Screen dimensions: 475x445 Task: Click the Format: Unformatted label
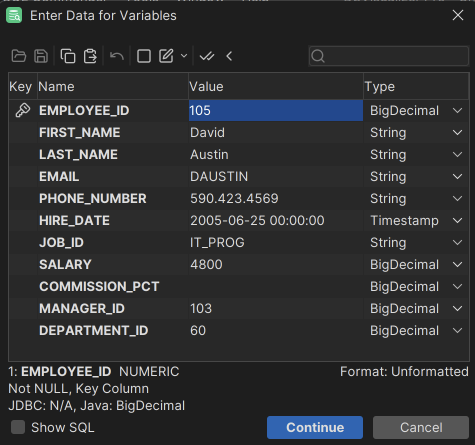[x=404, y=371]
